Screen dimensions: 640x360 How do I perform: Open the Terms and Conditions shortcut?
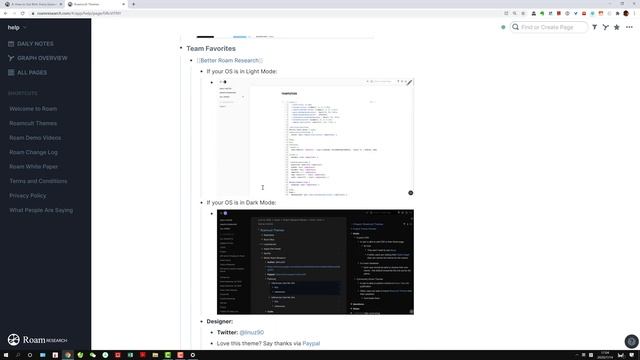click(x=38, y=181)
